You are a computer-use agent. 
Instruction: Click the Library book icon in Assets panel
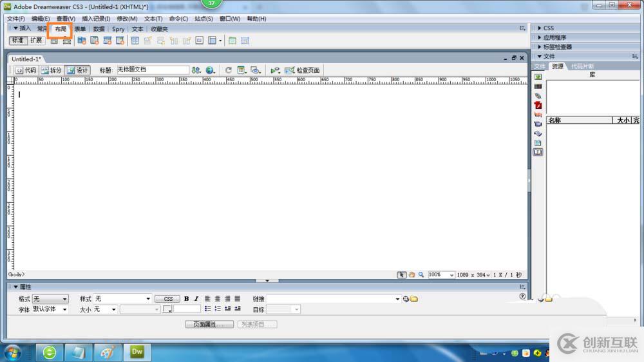(538, 153)
